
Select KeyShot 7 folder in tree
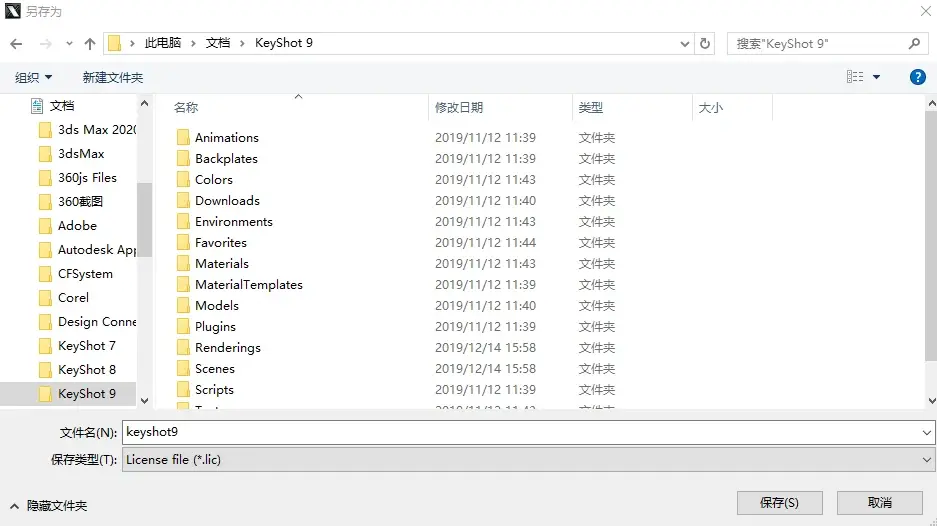[x=77, y=345]
